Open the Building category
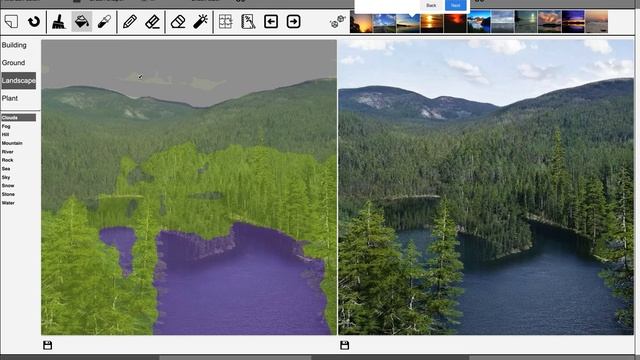This screenshot has height=360, width=640. tap(14, 45)
